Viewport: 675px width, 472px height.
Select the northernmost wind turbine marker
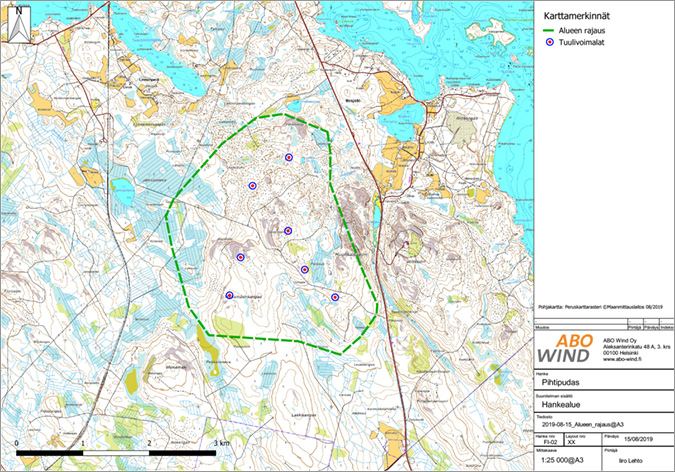(289, 158)
